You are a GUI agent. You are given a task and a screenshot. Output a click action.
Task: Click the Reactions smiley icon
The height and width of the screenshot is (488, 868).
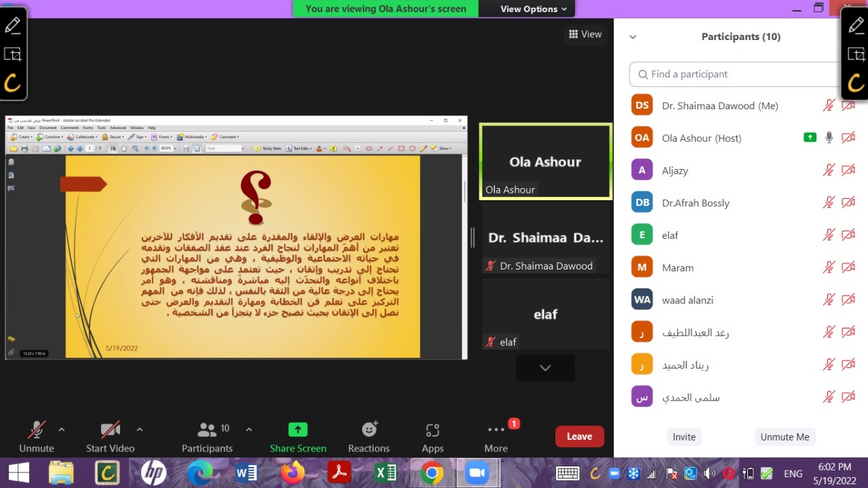(x=369, y=430)
